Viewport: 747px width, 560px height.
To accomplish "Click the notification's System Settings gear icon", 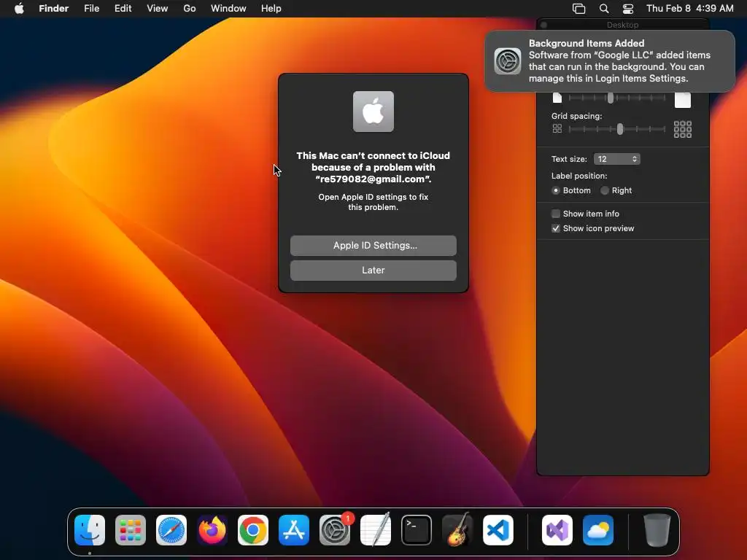I will 508,61.
